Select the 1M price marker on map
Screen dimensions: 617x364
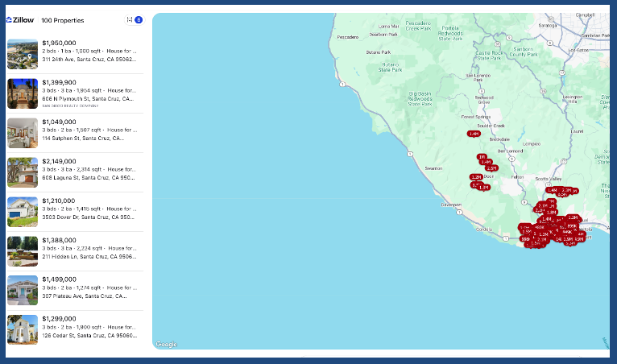(x=482, y=157)
